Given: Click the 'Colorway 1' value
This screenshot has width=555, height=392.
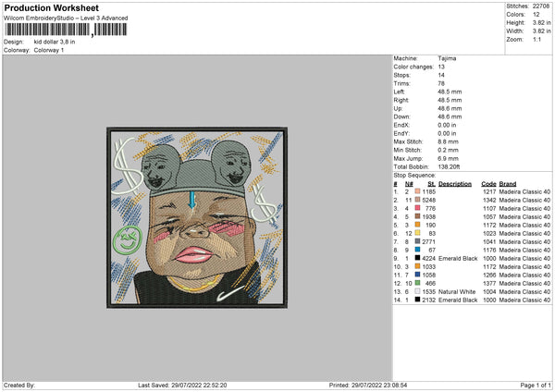Looking at the screenshot, I should tap(49, 50).
